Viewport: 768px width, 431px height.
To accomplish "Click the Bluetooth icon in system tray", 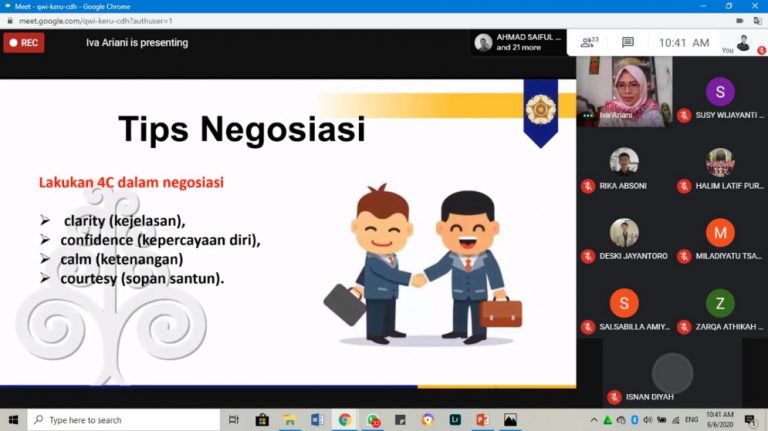I will pos(634,420).
